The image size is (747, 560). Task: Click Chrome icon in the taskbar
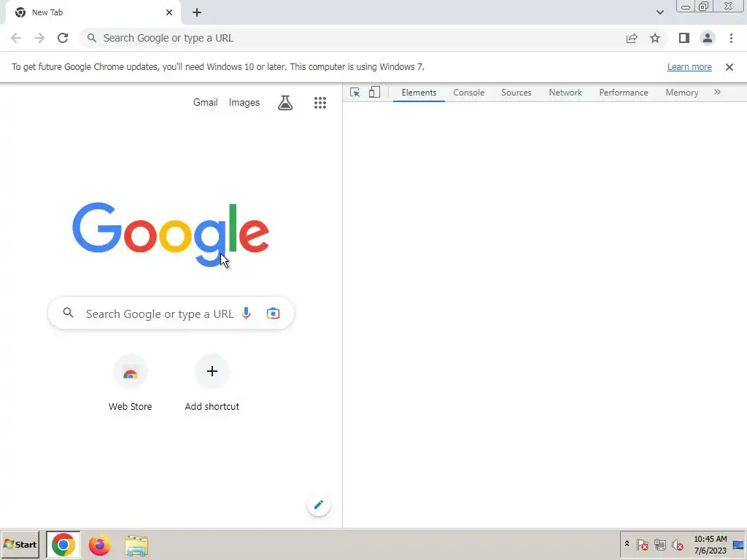(x=63, y=545)
